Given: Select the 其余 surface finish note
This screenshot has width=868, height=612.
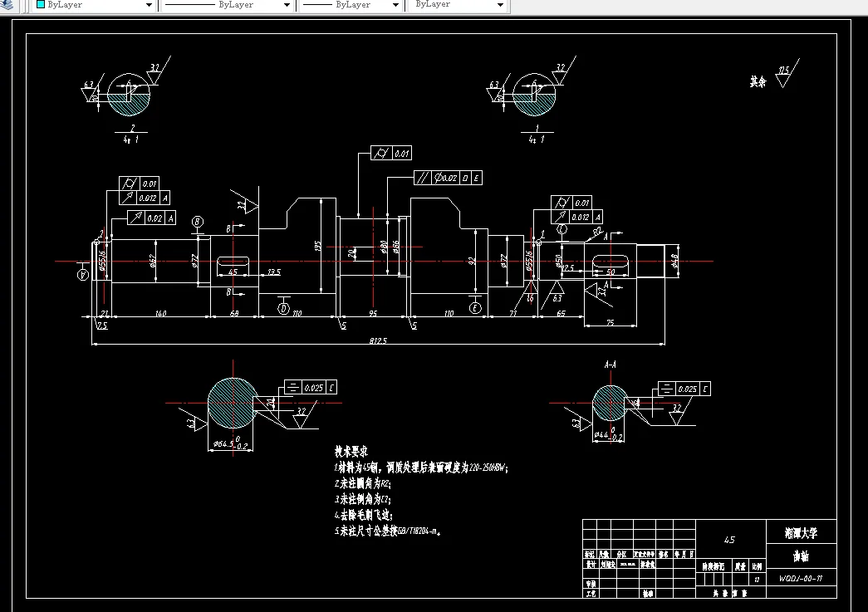Looking at the screenshot, I should [x=758, y=82].
